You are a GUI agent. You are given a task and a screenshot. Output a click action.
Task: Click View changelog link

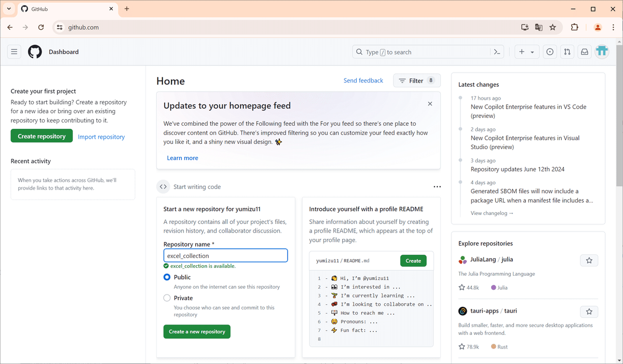[492, 213]
